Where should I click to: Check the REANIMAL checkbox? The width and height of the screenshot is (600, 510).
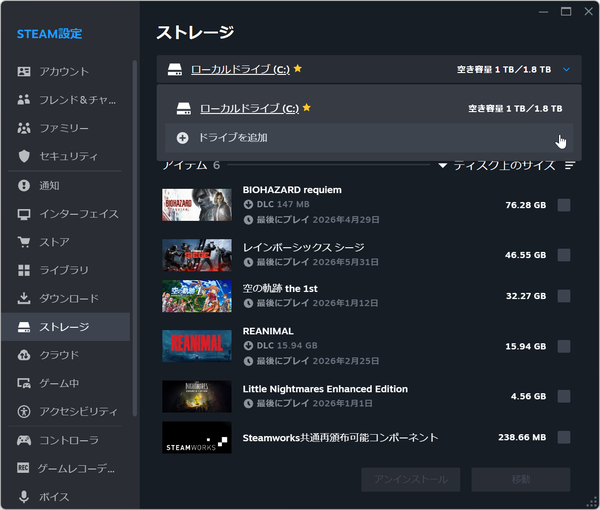pyautogui.click(x=564, y=346)
